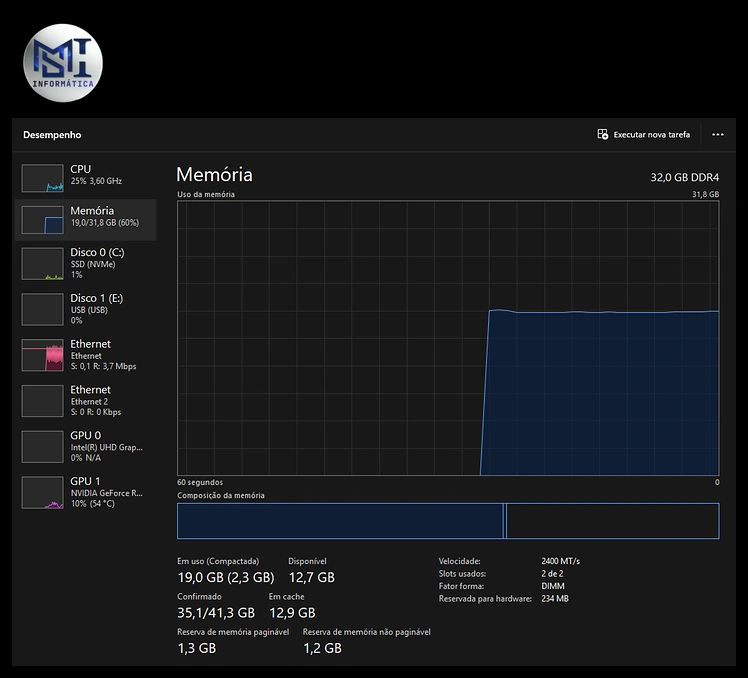
Task: Click the CPU mini graph thumbnail
Action: [x=42, y=178]
